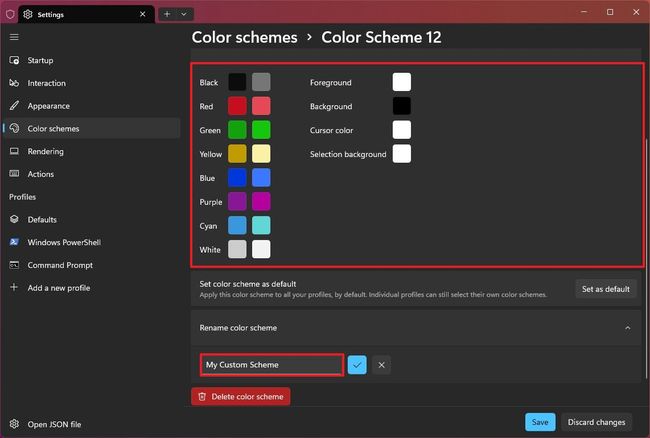Maximize the Terminal window
The width and height of the screenshot is (650, 438).
(610, 12)
